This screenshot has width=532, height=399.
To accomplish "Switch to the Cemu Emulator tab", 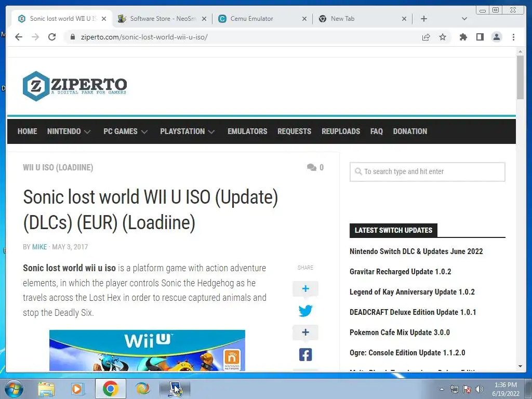I will coord(262,19).
